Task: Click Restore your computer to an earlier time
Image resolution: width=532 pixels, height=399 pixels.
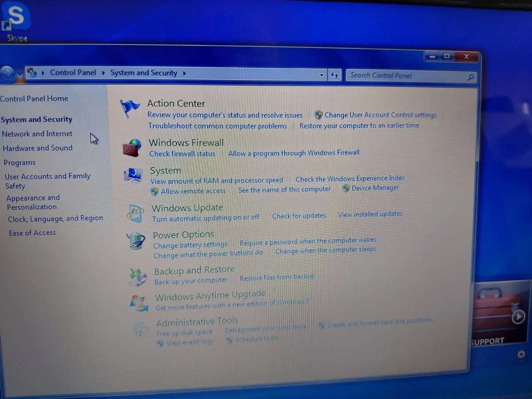Action: pyautogui.click(x=359, y=125)
